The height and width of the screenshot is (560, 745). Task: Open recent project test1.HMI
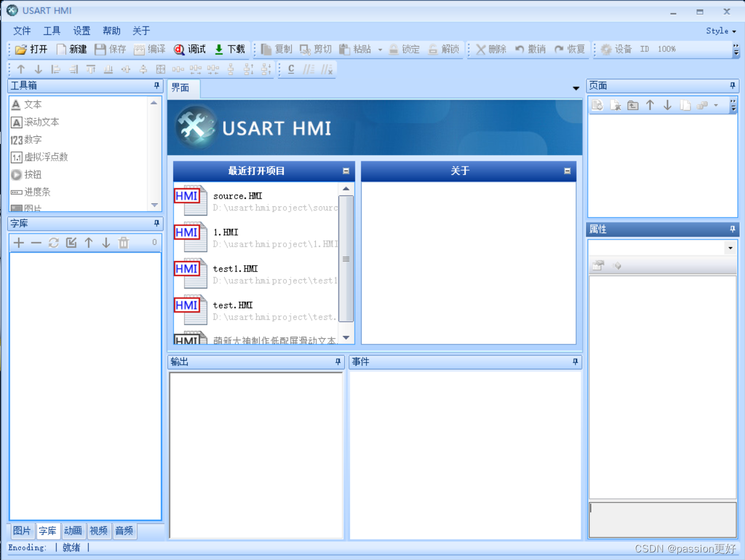click(256, 274)
